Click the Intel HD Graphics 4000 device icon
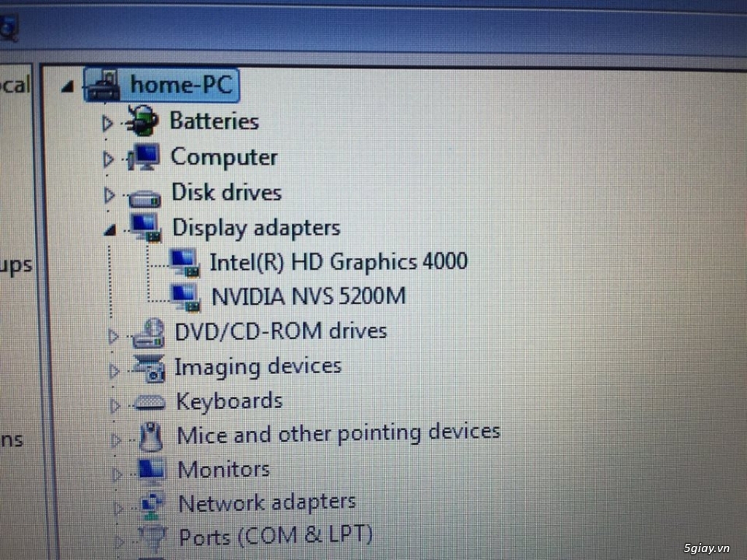 click(185, 262)
